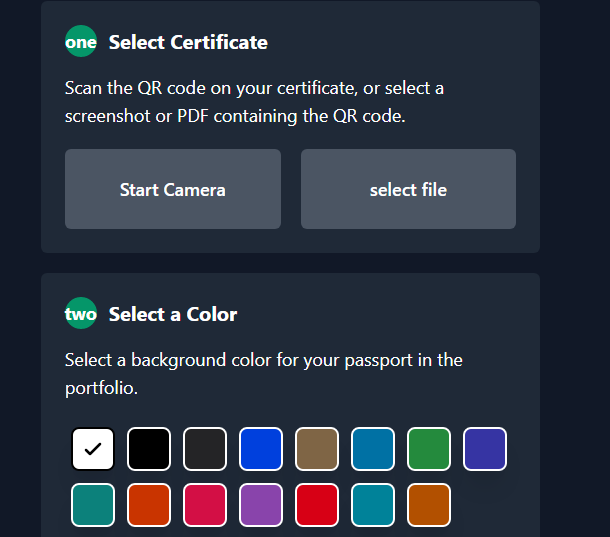Pick the steel blue color swatch
Screen dimensions: 610x537
click(373, 449)
